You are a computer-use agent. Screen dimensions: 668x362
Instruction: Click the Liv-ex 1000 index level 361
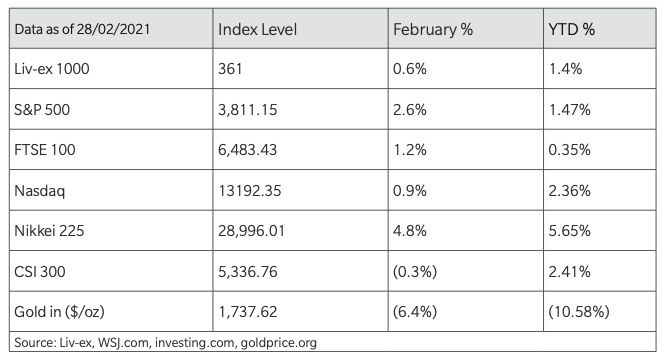point(230,69)
